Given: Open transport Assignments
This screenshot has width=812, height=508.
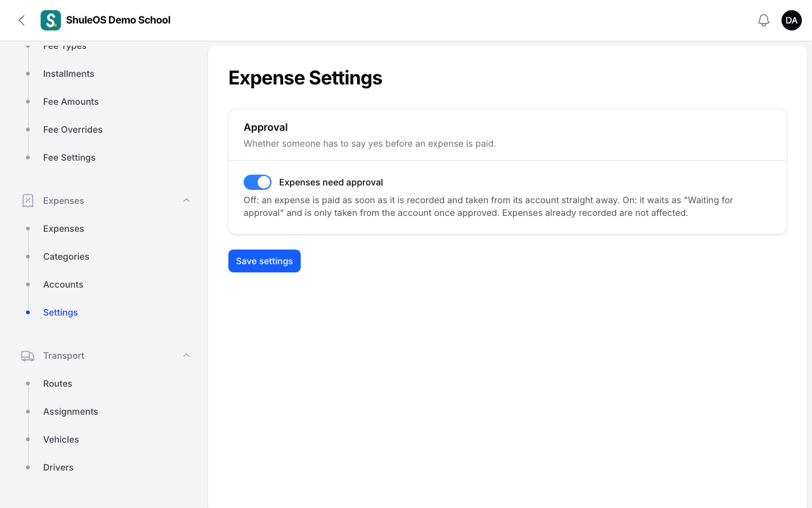Looking at the screenshot, I should (x=70, y=411).
